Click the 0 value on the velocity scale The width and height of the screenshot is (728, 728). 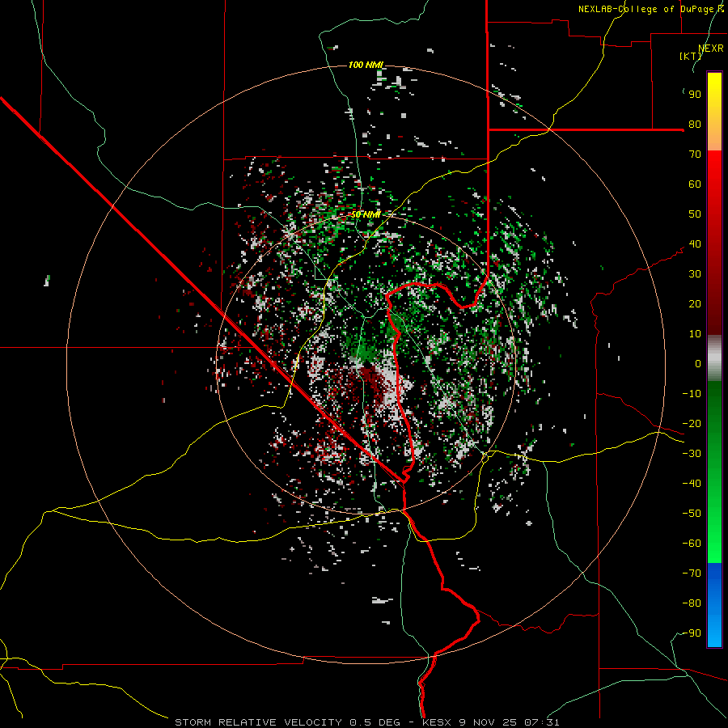click(698, 363)
